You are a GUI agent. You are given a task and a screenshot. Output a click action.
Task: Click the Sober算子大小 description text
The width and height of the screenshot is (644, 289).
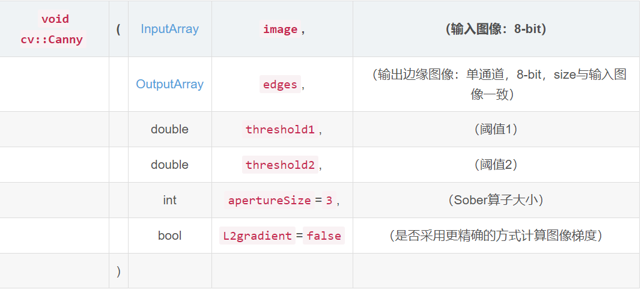[x=496, y=200]
